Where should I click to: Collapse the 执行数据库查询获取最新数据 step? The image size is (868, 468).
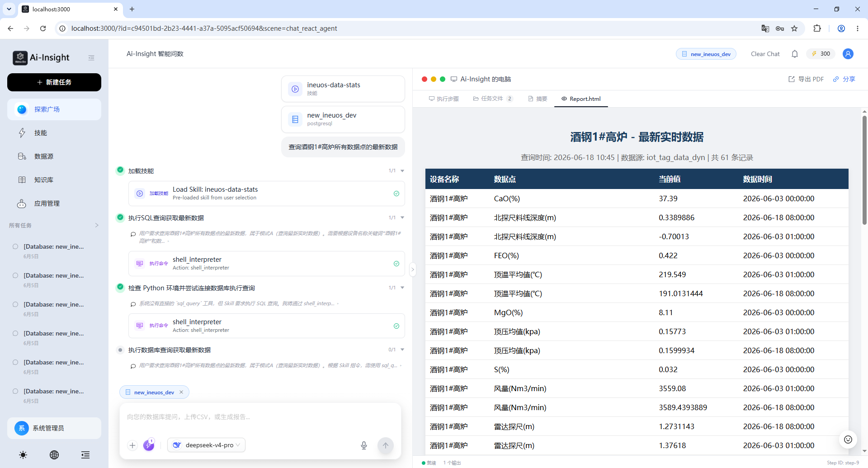(x=402, y=350)
